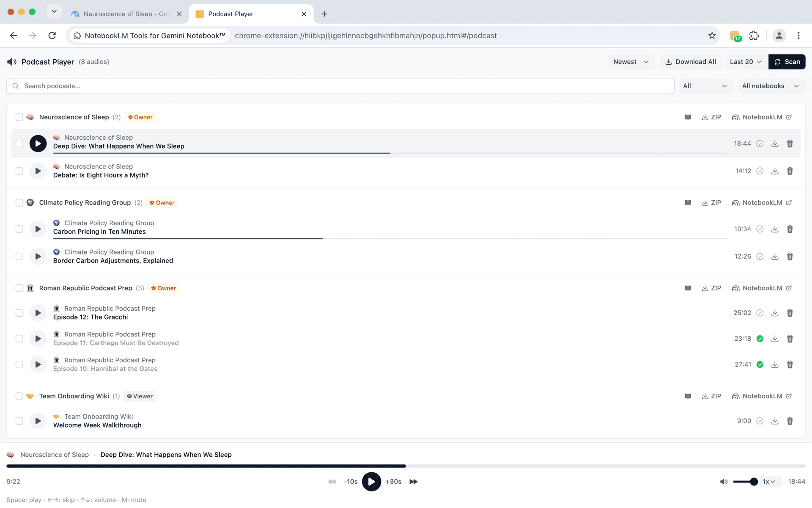This screenshot has height=508, width=812.
Task: Delete Episode 10: Hannibal at the Gates
Action: coord(790,364)
